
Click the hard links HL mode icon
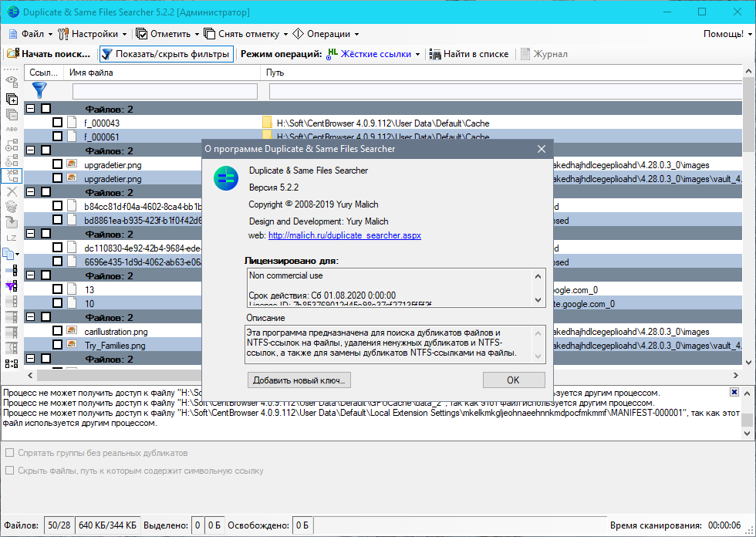coord(332,54)
